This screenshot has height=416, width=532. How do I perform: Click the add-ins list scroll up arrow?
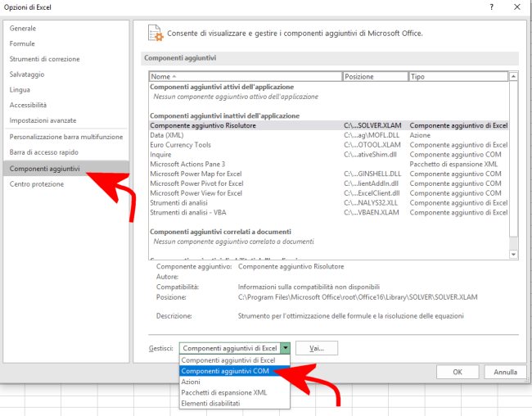point(513,76)
